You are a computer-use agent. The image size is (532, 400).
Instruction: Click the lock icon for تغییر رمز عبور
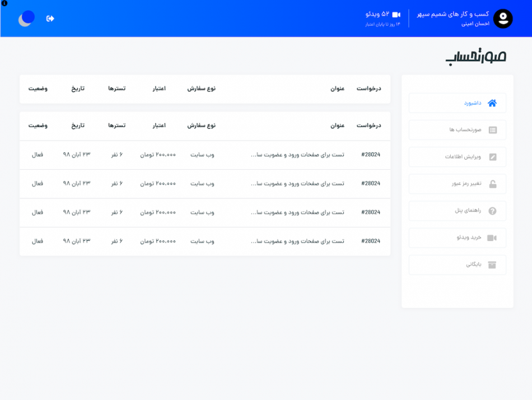(493, 184)
